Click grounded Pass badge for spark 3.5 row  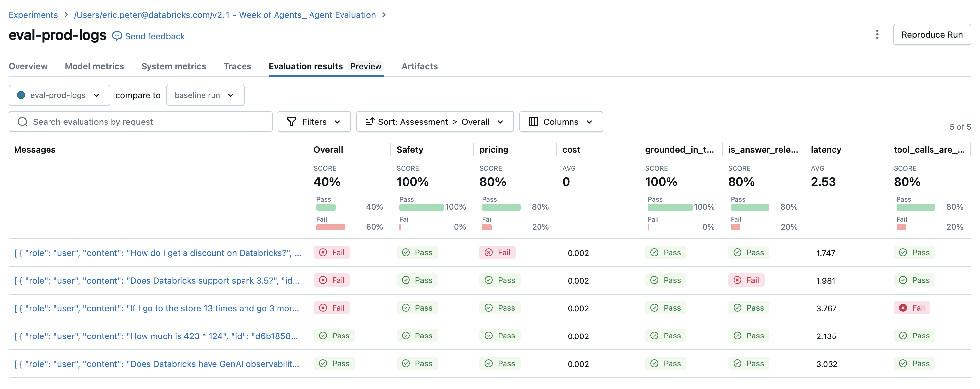pyautogui.click(x=666, y=280)
